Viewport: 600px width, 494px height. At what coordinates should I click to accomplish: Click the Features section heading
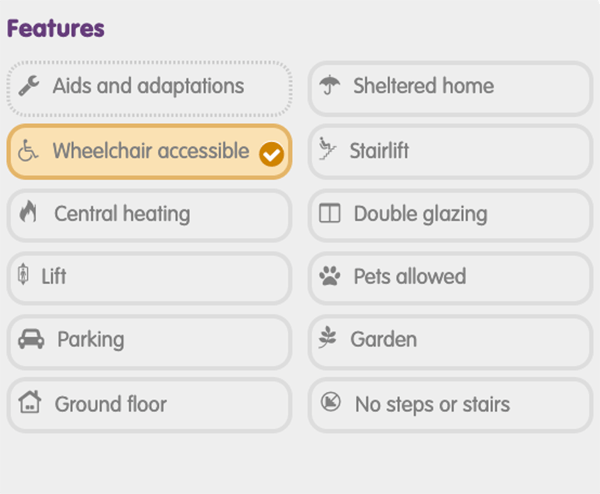[55, 28]
